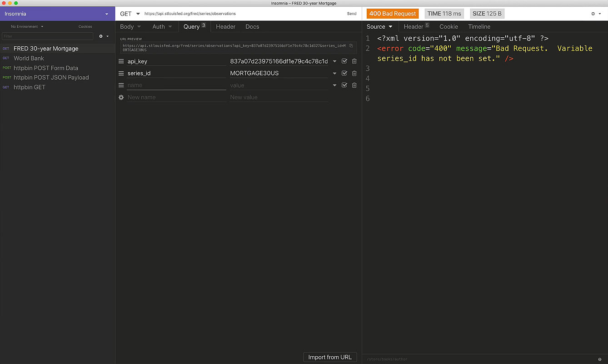This screenshot has width=608, height=364.
Task: Open the Auth type dropdown
Action: click(162, 27)
